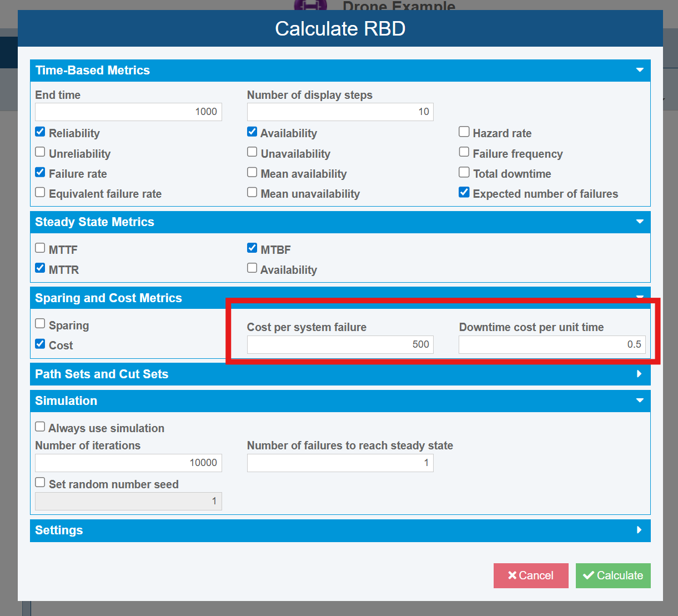Enable the Mean availability metric
Viewport: 678px width, 616px height.
252,172
